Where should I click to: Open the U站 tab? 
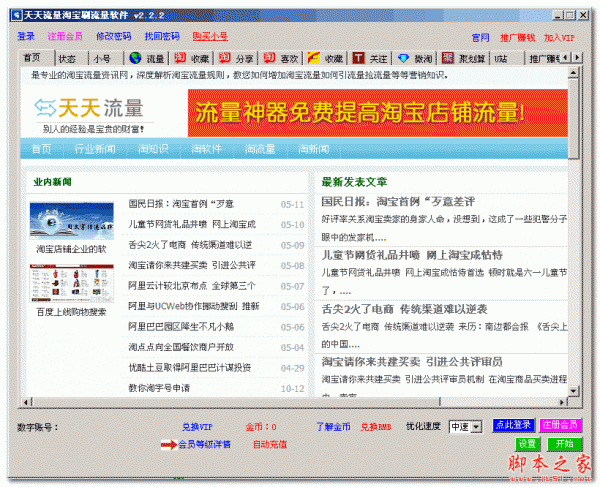(x=501, y=59)
